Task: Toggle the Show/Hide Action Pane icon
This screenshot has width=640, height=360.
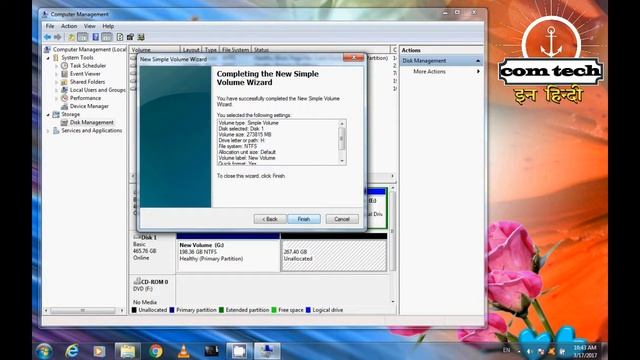Action: (x=107, y=37)
